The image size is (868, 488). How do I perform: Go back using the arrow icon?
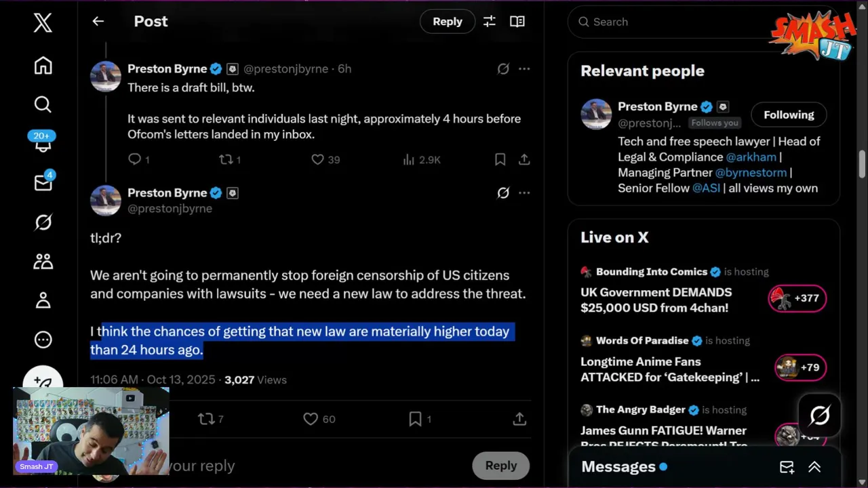pos(98,22)
